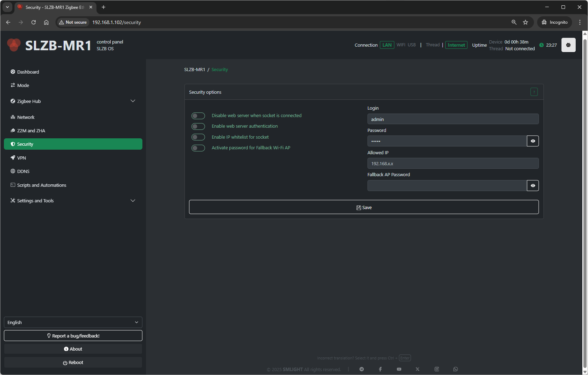Click the Allowed IP input field

click(x=453, y=163)
